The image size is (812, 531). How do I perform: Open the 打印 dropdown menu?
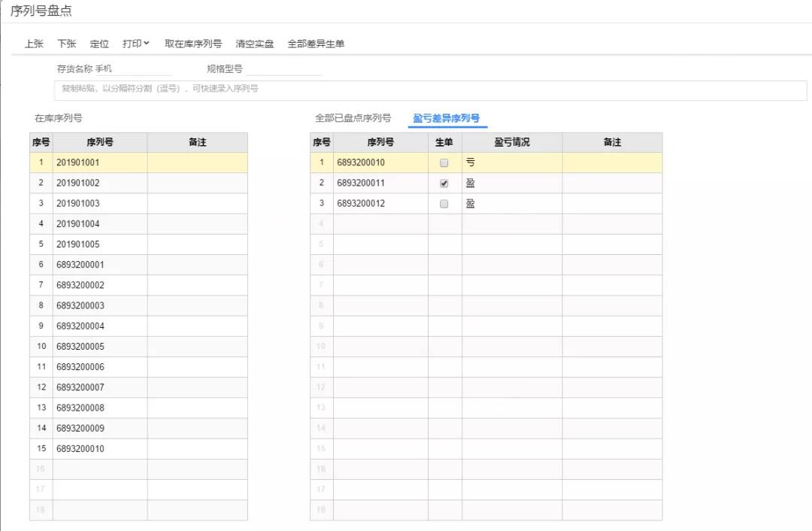135,44
